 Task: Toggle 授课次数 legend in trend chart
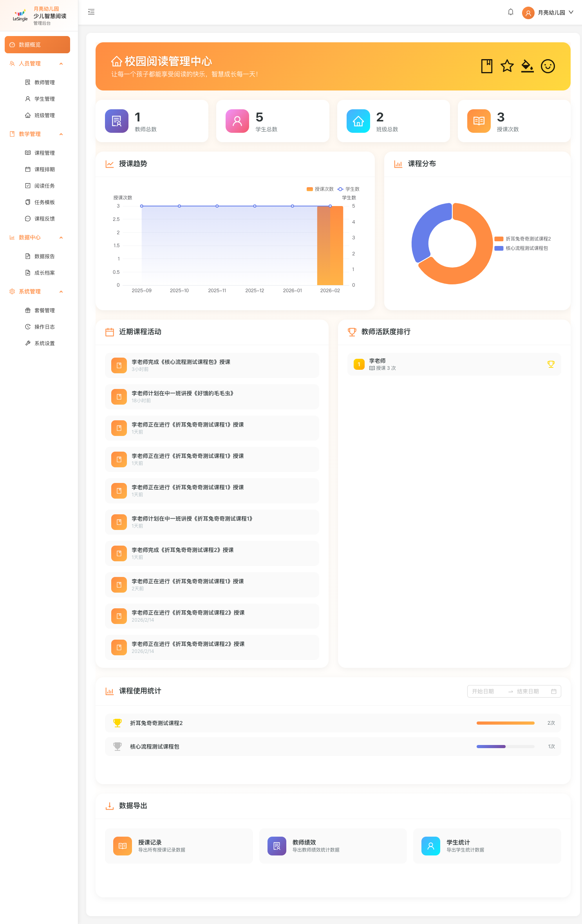pos(320,189)
